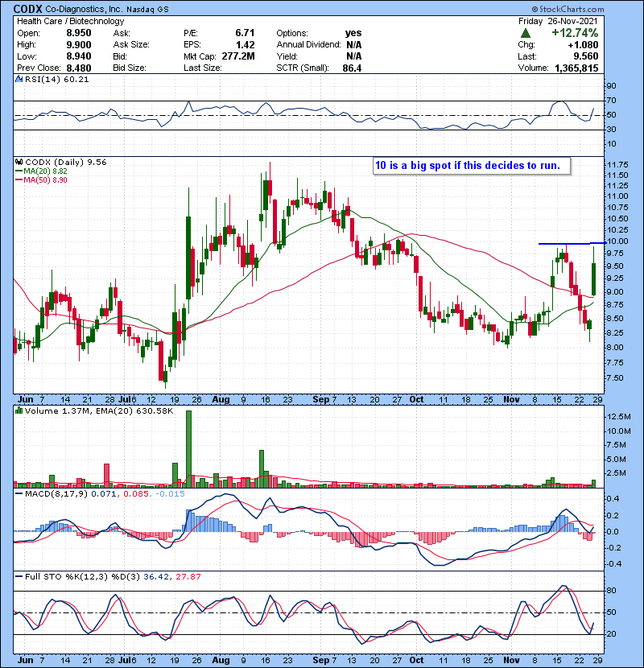Click the CODX (Daily) 9.56 chart label
Screen dimensions: 644x668
pos(66,163)
